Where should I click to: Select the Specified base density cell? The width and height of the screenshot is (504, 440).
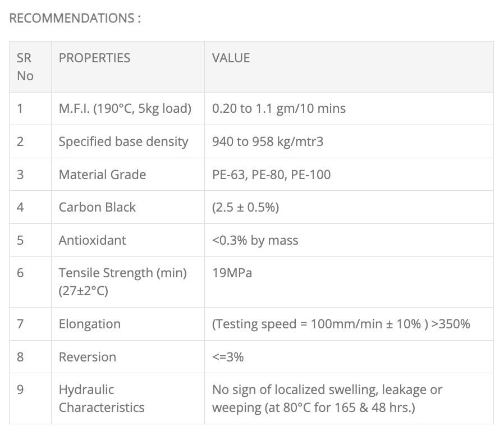tap(123, 141)
